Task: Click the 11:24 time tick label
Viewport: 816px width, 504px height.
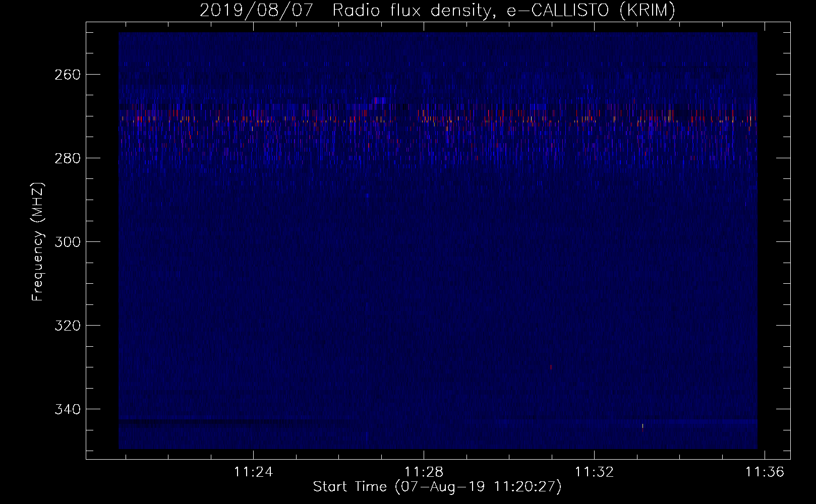Action: 253,472
